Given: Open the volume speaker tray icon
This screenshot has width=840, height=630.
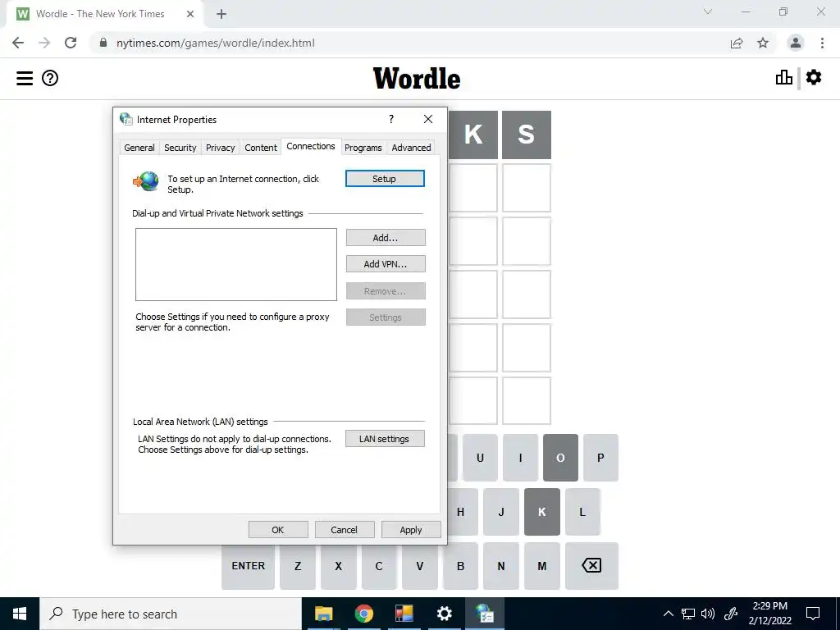Looking at the screenshot, I should tap(708, 614).
